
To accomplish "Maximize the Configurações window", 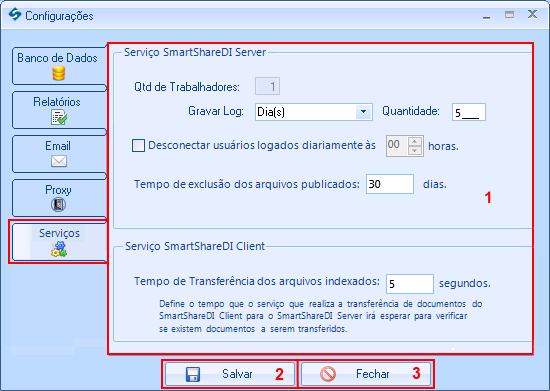I will click(509, 15).
